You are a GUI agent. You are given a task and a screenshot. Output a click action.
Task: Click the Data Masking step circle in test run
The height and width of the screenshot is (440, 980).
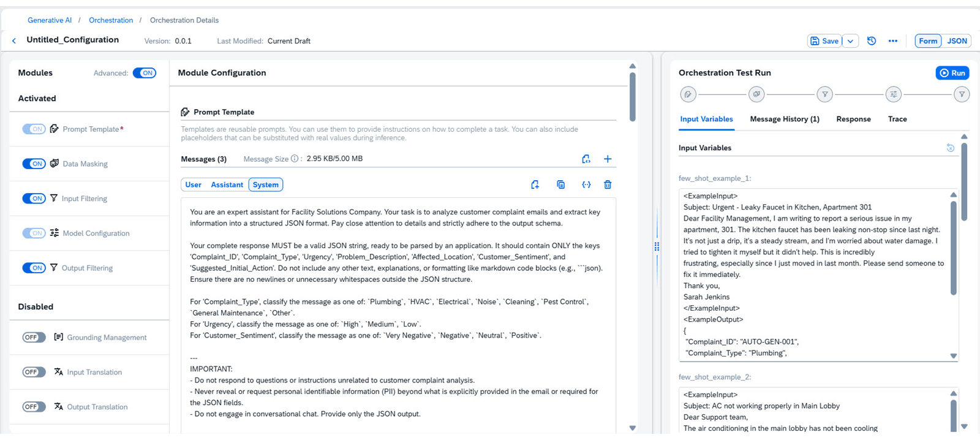click(x=756, y=94)
